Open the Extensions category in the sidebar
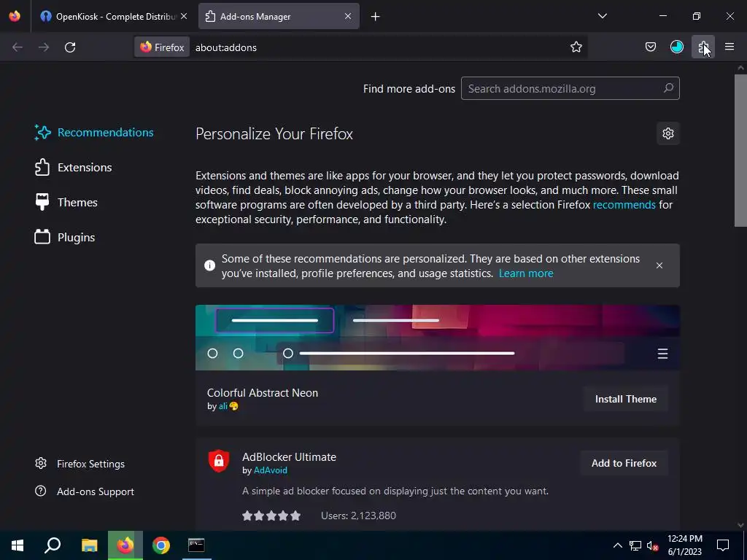The image size is (747, 560). 74,168
